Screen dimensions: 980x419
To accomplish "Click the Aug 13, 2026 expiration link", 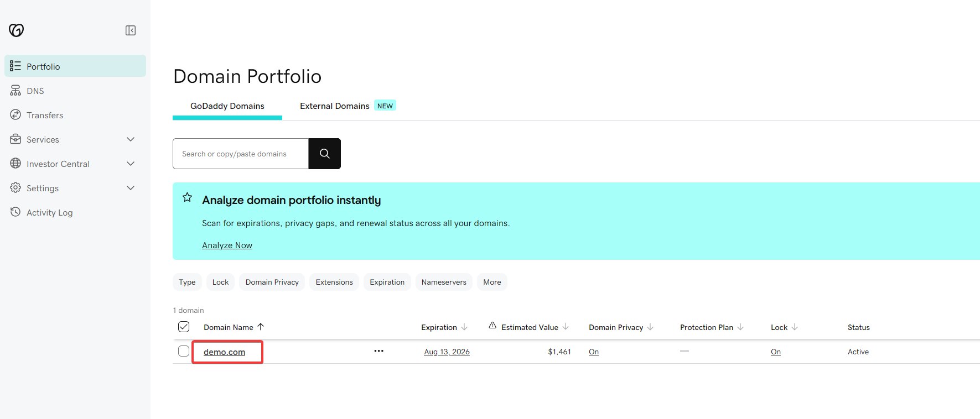I will 447,352.
